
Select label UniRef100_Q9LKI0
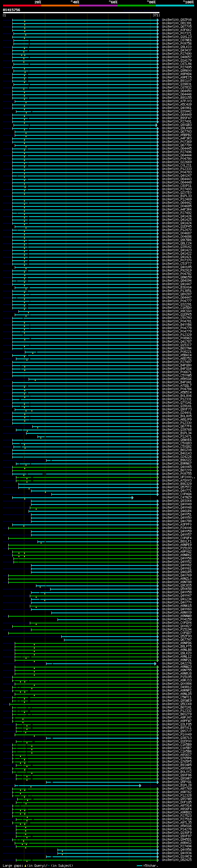coord(177,47)
